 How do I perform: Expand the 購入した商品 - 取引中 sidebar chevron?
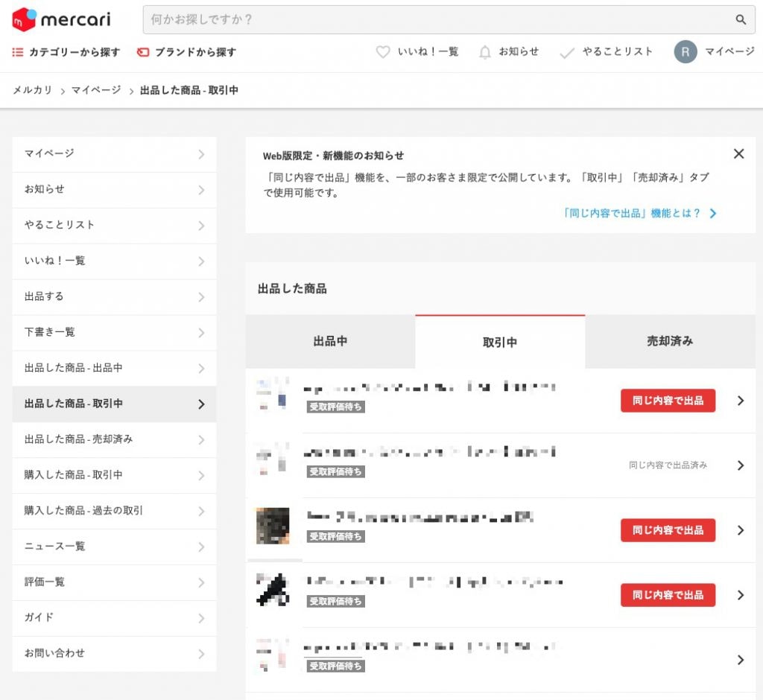201,475
